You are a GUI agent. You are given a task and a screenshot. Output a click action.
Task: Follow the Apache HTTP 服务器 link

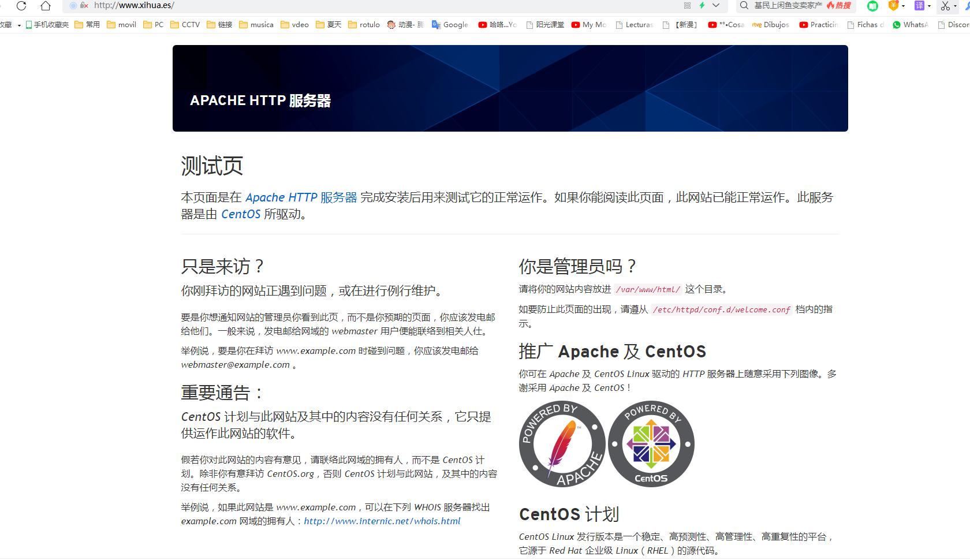[301, 197]
